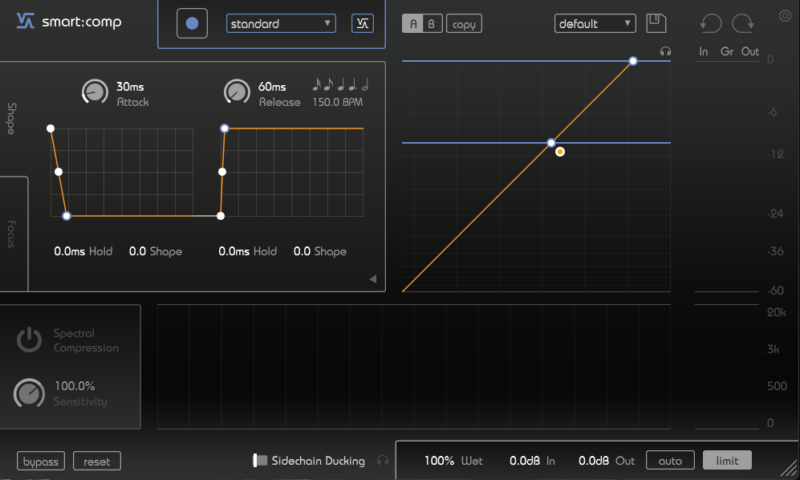The width and height of the screenshot is (800, 480).
Task: Click the reset button
Action: 97,461
